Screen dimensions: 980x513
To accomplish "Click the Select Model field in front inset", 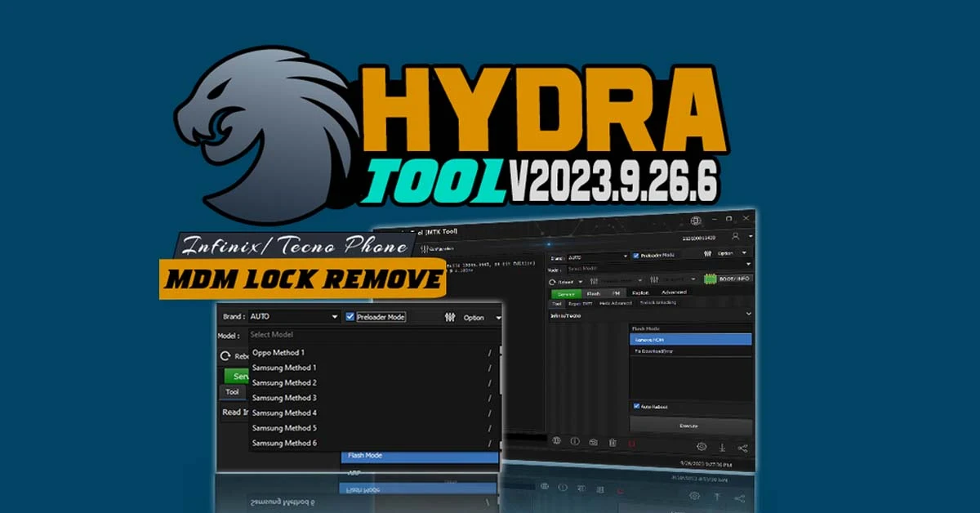I will coord(374,335).
